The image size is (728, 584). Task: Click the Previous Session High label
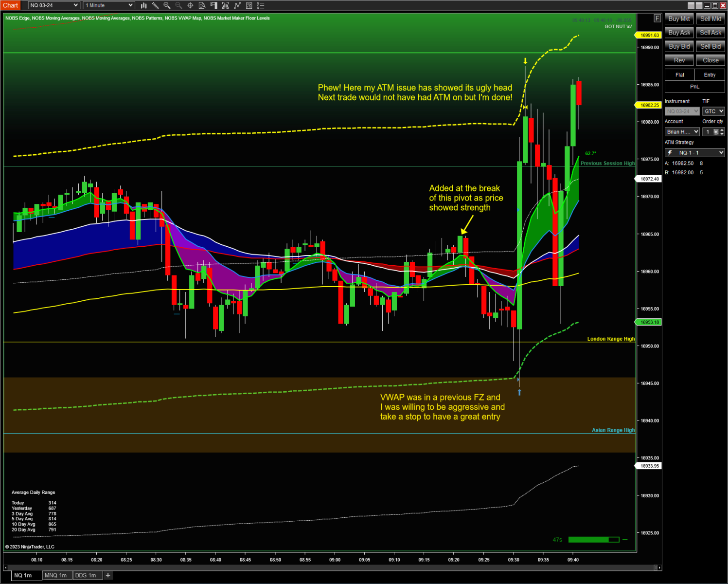click(607, 164)
